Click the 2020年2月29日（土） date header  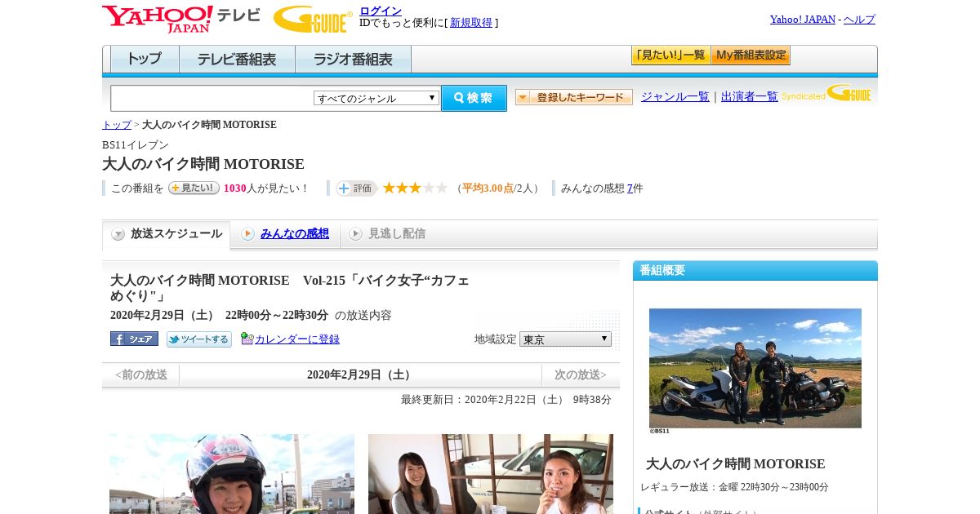pyautogui.click(x=361, y=375)
